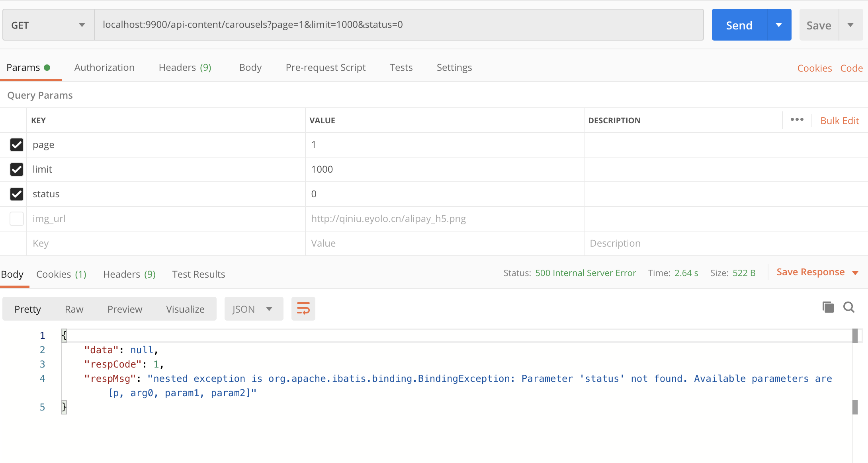Click the Cookies link at top right
The height and width of the screenshot is (463, 868).
(814, 68)
